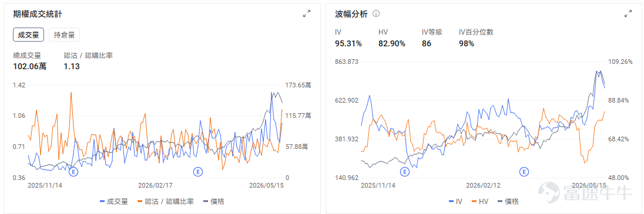Click the 認沽 / 認購比率 value 1.13
644x214 pixels.
tap(72, 66)
